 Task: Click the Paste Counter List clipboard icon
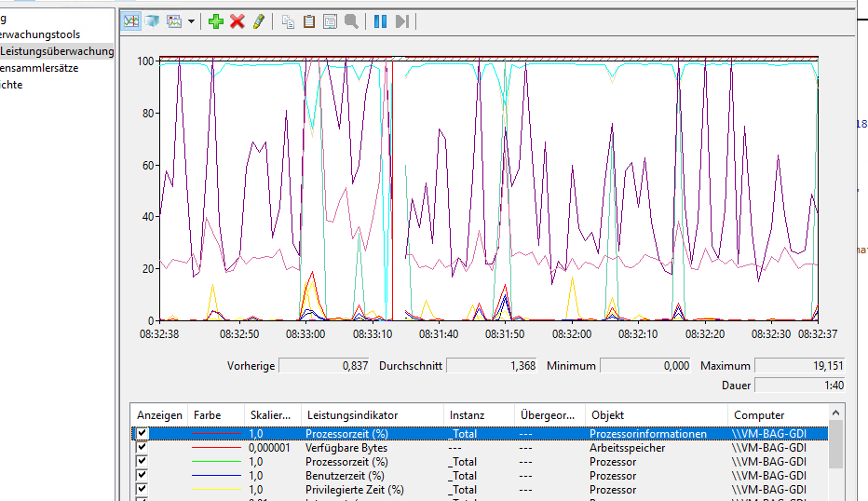[x=309, y=21]
